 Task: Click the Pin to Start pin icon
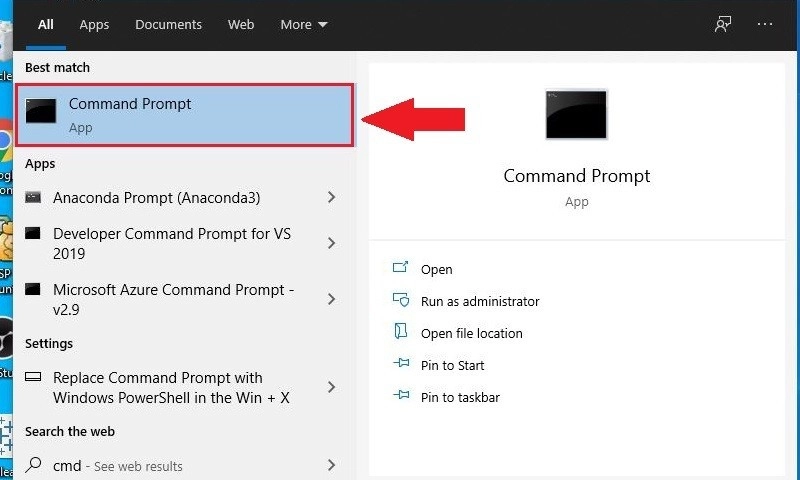[x=401, y=364]
